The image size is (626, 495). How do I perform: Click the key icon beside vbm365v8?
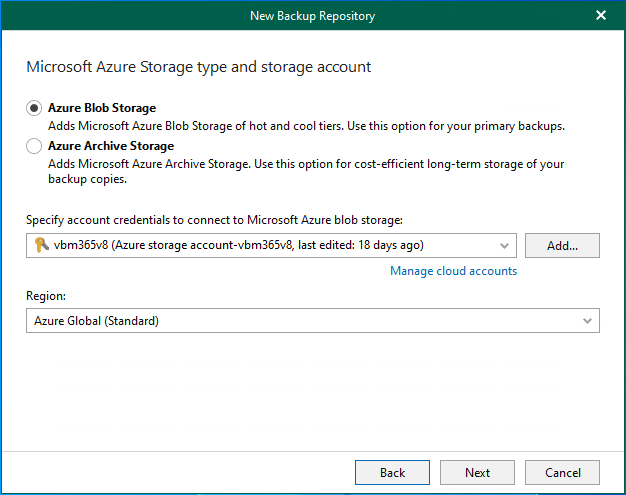click(39, 245)
